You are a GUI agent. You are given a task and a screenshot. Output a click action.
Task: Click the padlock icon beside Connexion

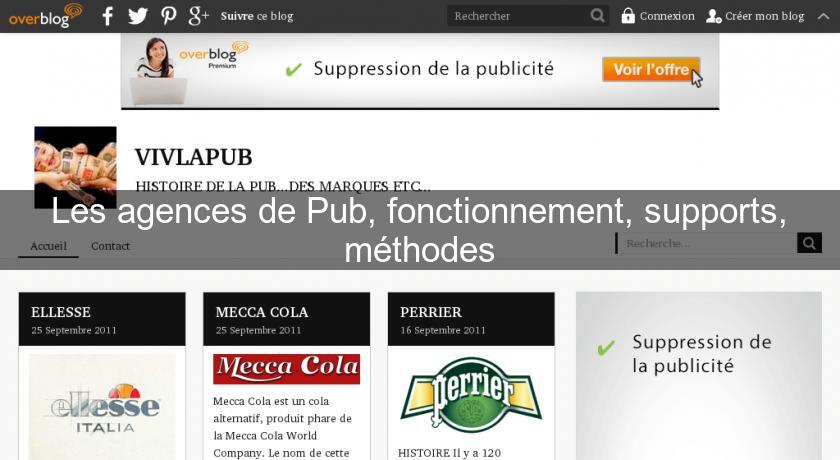(627, 16)
